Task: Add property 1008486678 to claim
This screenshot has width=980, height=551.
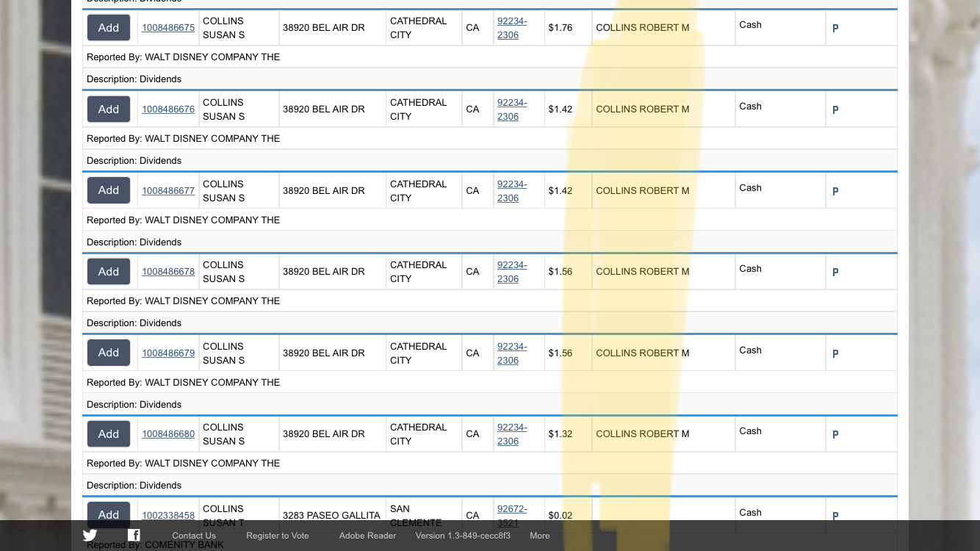Action: pyautogui.click(x=109, y=272)
